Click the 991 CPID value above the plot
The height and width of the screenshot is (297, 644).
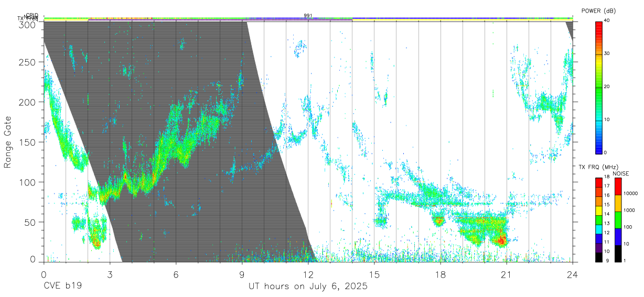(308, 16)
